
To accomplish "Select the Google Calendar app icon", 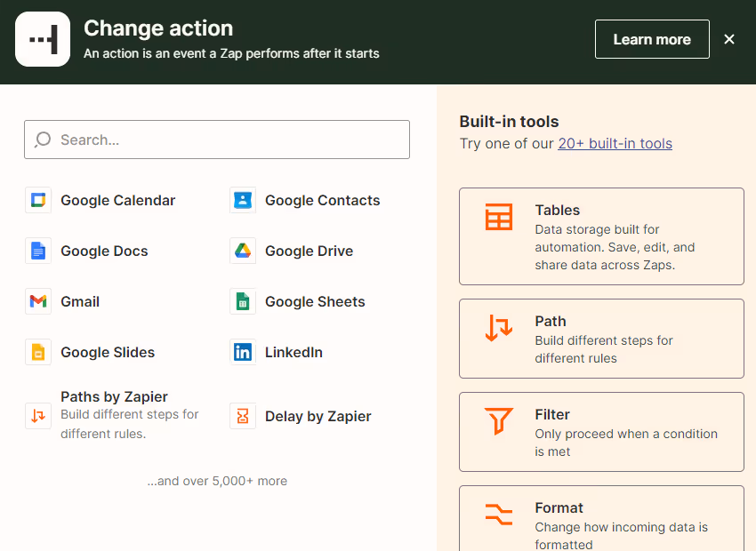I will (36, 200).
